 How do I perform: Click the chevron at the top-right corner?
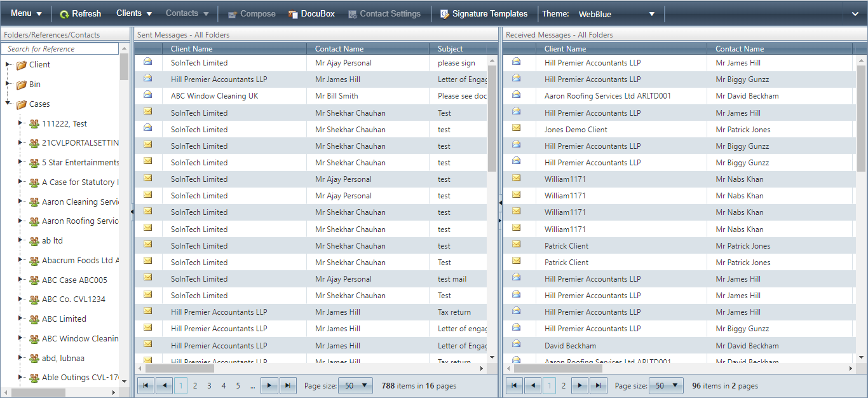(856, 13)
